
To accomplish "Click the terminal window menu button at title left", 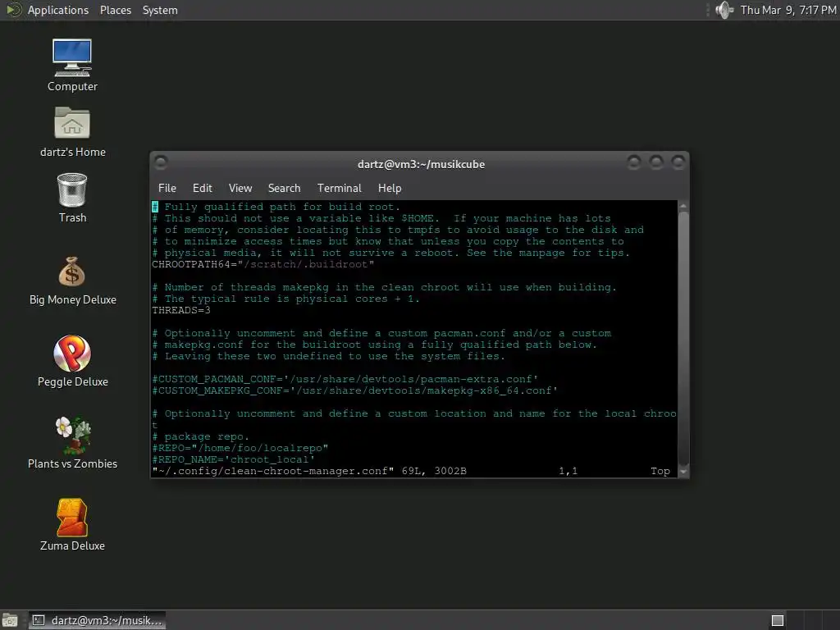I will point(161,162).
